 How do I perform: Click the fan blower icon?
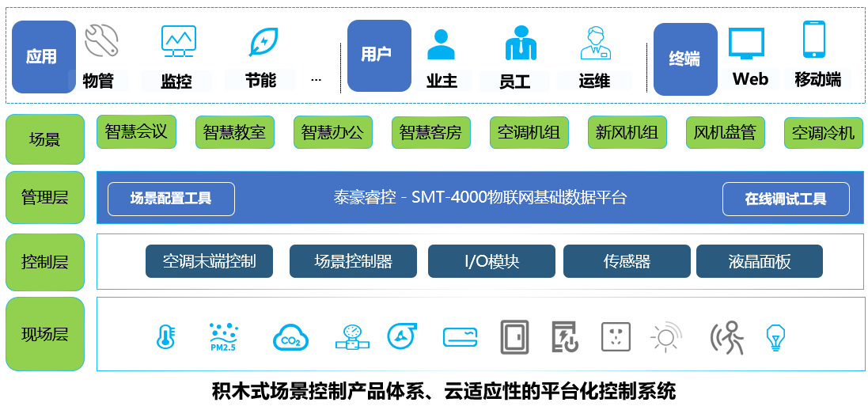click(x=402, y=336)
